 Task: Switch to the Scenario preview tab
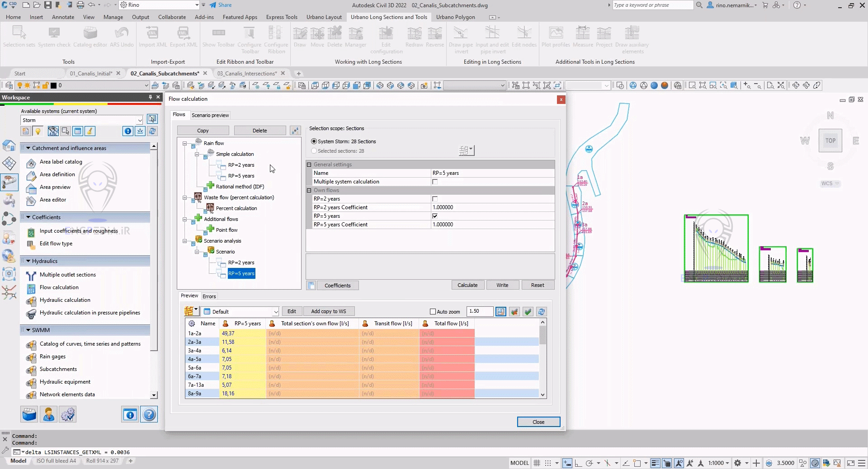coord(210,115)
